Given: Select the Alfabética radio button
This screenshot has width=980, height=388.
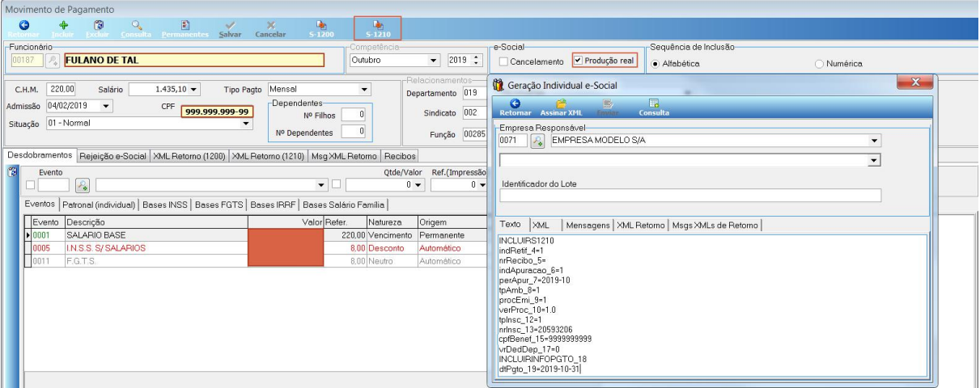Looking at the screenshot, I should pyautogui.click(x=655, y=64).
